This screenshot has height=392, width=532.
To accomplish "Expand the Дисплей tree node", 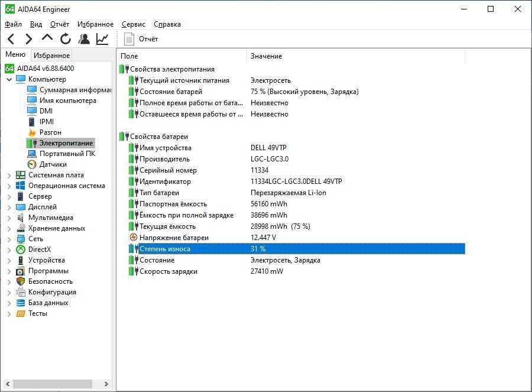I will 9,208.
